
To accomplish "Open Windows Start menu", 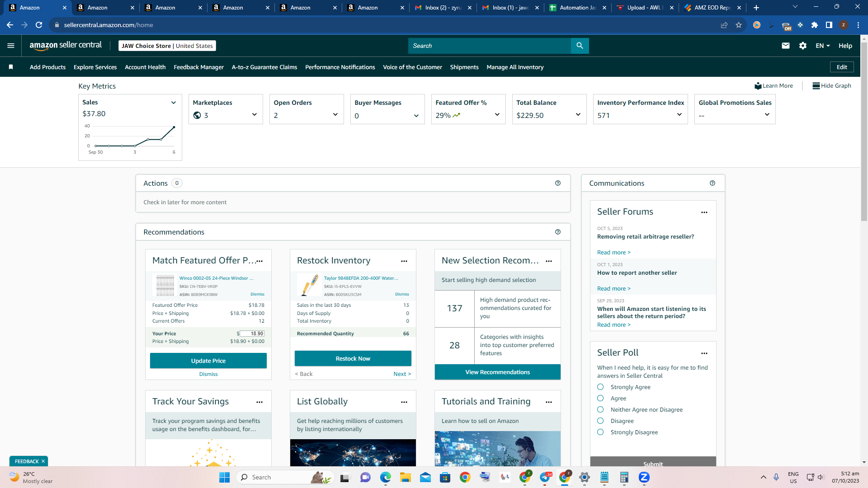I will click(224, 477).
